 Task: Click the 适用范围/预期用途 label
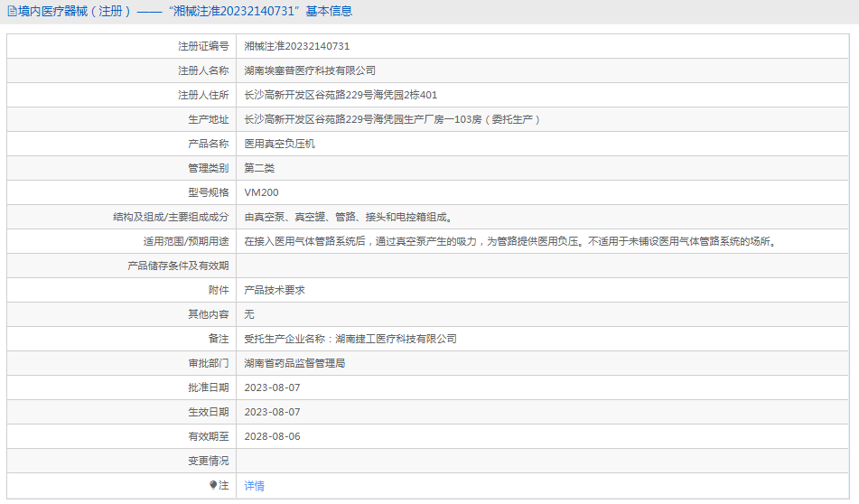(186, 241)
